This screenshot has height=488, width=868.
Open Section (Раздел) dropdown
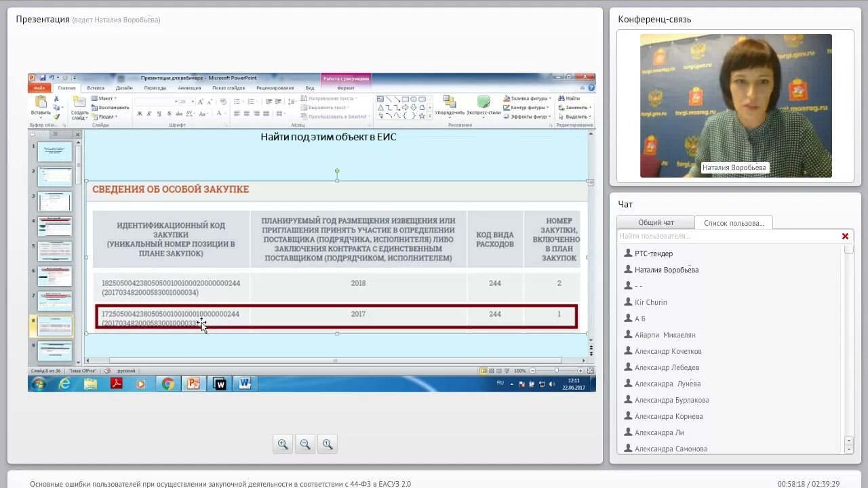pos(104,117)
